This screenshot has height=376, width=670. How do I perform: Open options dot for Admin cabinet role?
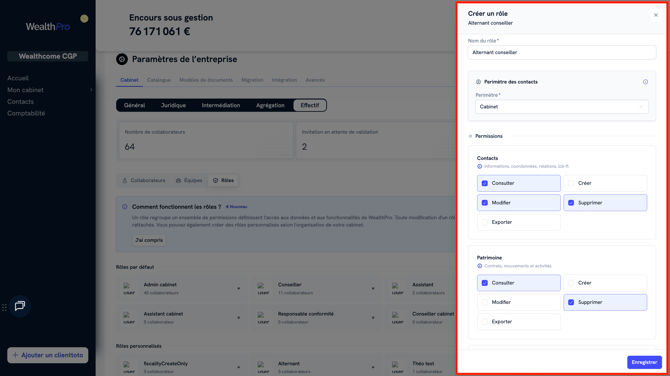click(238, 288)
